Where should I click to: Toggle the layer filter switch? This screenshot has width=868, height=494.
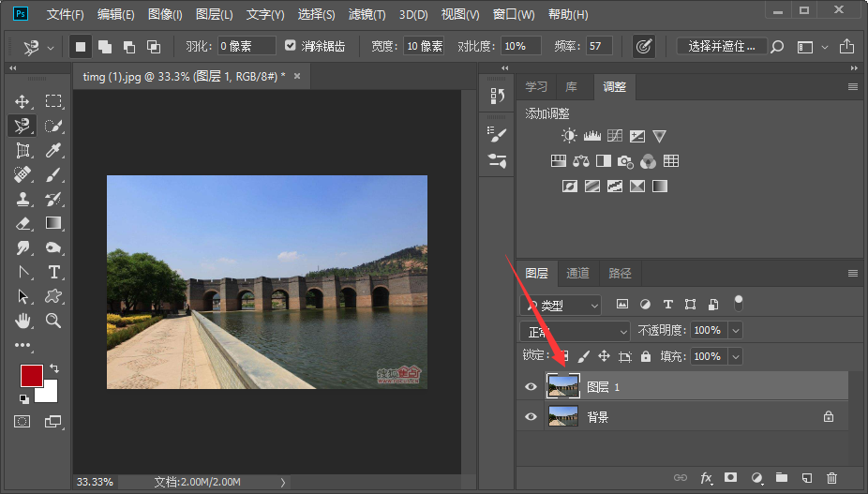tap(738, 304)
